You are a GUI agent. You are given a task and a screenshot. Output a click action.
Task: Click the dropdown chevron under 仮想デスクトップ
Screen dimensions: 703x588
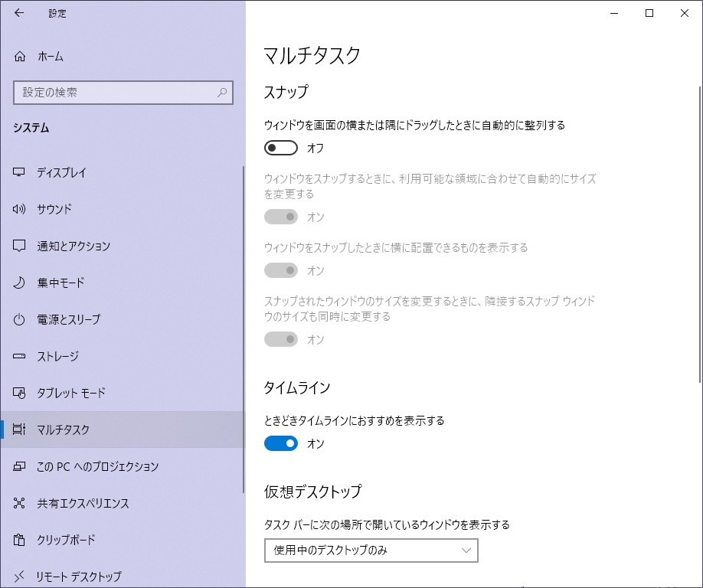click(x=466, y=550)
